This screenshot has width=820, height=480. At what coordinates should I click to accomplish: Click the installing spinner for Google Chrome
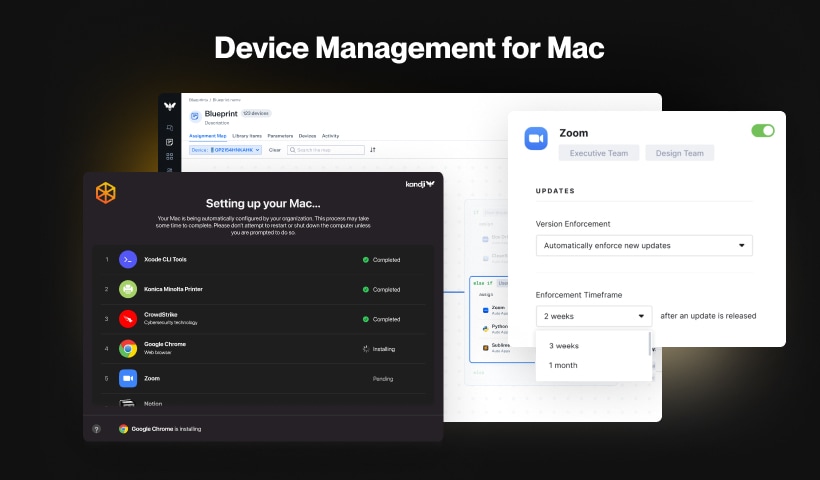[366, 349]
